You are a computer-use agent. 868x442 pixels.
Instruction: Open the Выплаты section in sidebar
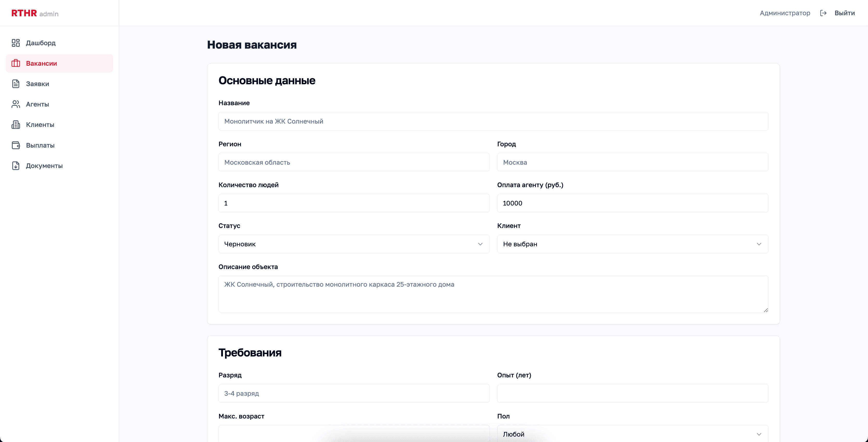point(40,145)
